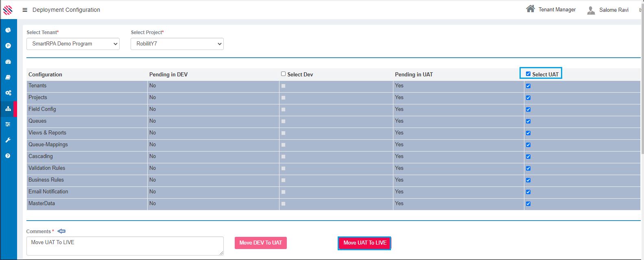Open the circled P sidebar icon

tap(8, 46)
